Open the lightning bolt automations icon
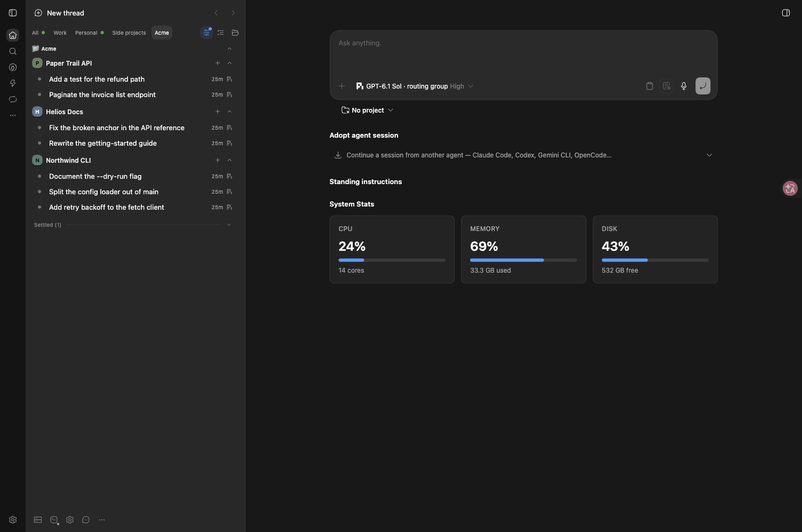Image resolution: width=802 pixels, height=532 pixels. pos(13,83)
